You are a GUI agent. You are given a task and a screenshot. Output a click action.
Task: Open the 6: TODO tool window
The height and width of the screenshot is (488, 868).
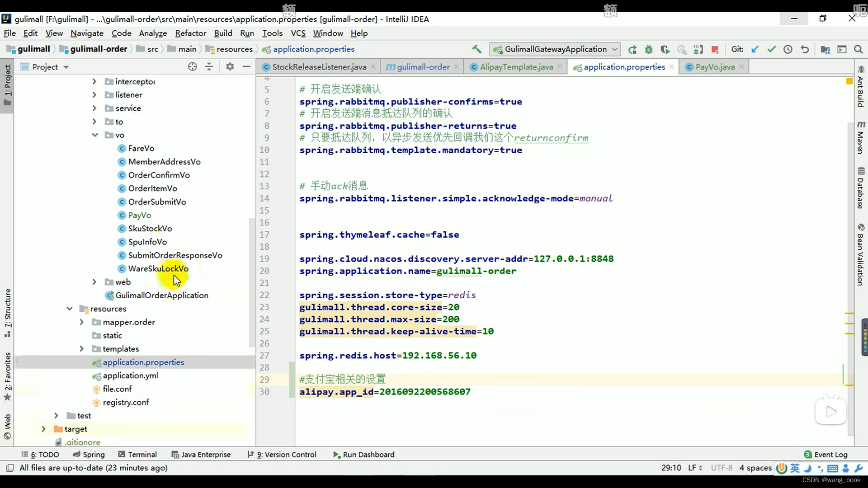coord(40,455)
